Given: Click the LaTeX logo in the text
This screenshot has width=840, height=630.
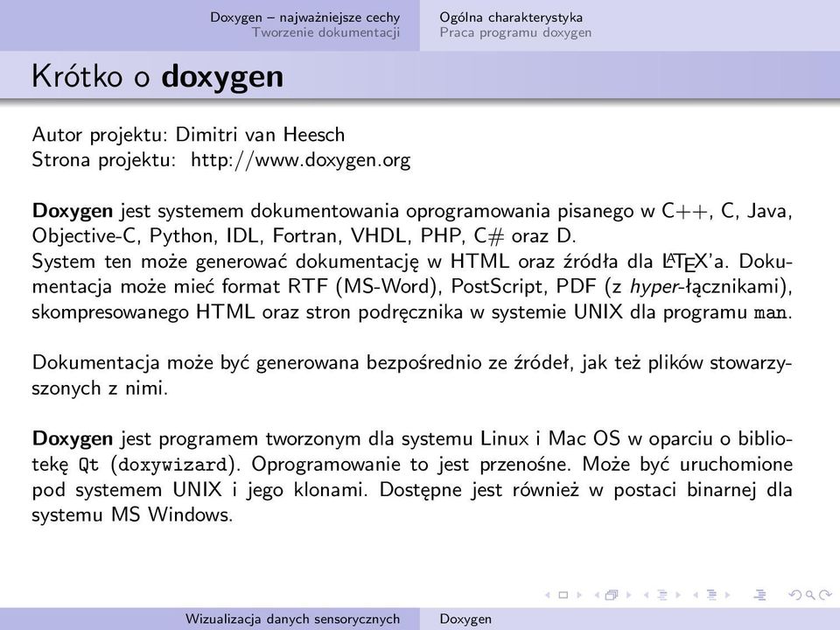Looking at the screenshot, I should pos(684,262).
